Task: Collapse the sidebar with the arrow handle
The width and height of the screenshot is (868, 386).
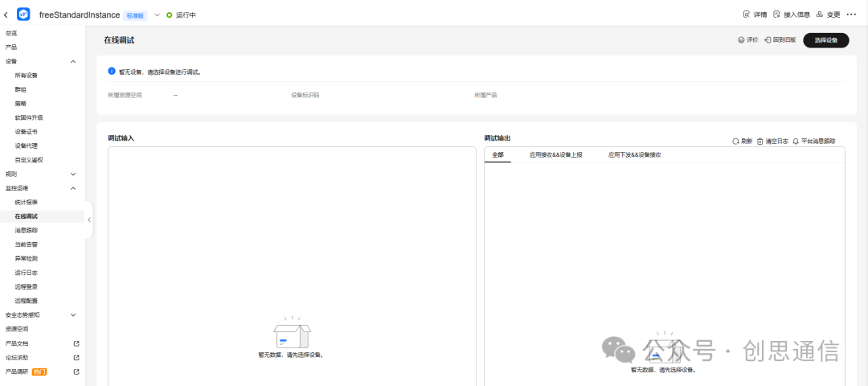Action: pos(89,220)
